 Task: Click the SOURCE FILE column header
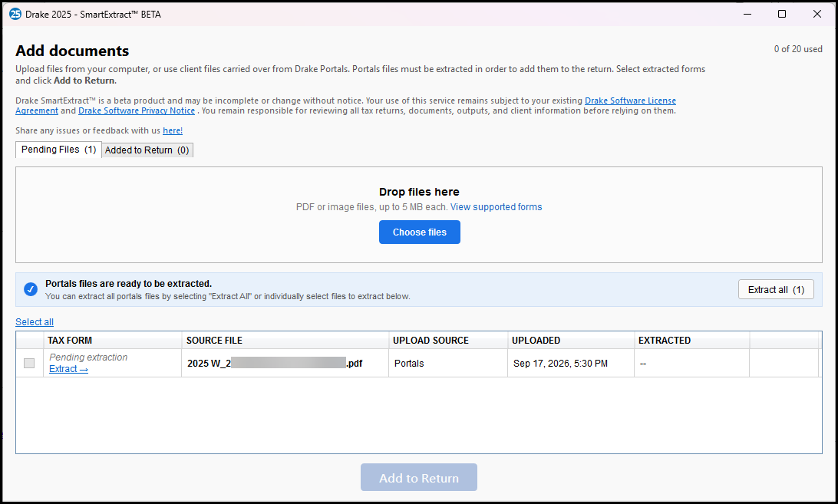coord(285,341)
